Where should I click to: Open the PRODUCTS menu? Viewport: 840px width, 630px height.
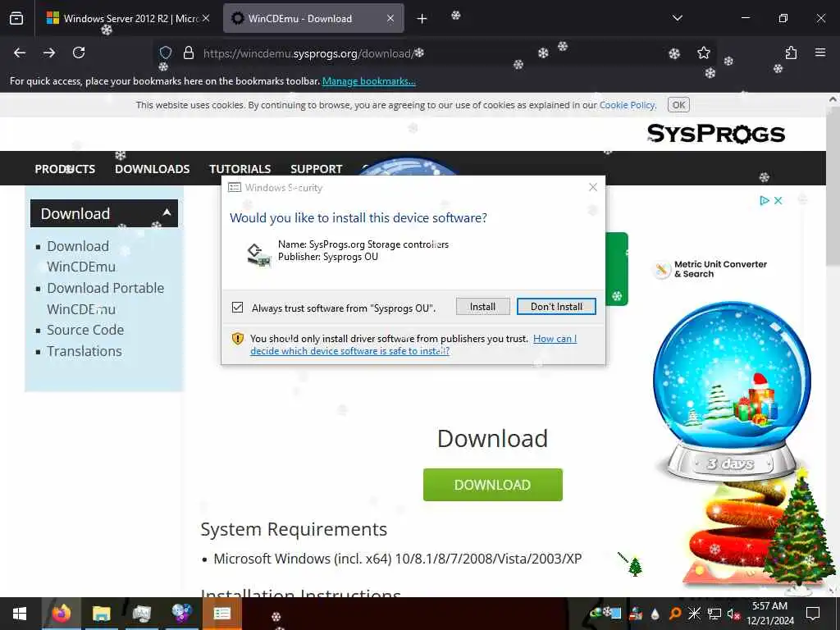(x=65, y=169)
